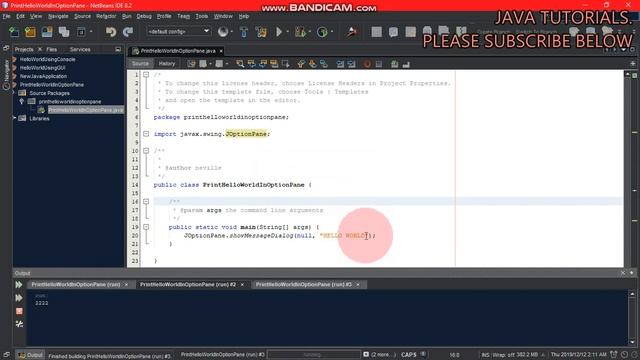The width and height of the screenshot is (640, 360).
Task: Click the New File toolbar icon
Action: tap(14, 32)
